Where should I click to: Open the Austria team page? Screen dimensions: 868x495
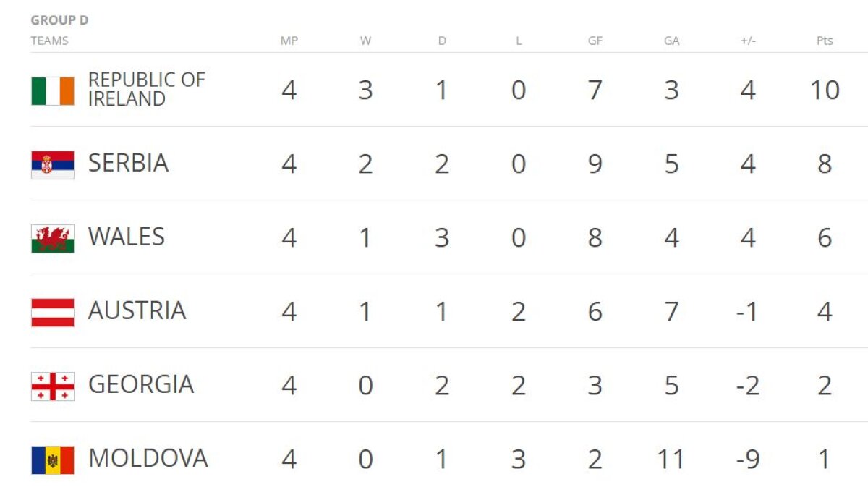tap(137, 311)
